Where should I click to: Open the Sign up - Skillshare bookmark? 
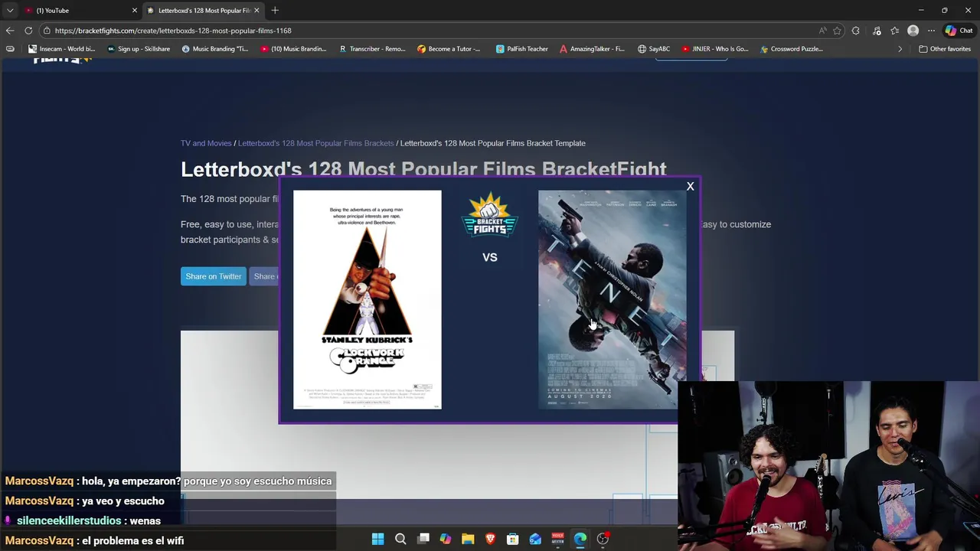[139, 49]
